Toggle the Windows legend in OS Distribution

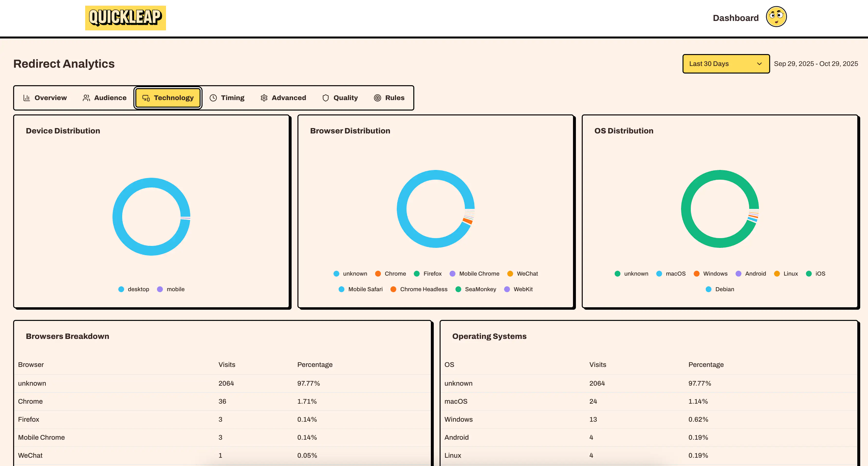pyautogui.click(x=711, y=274)
